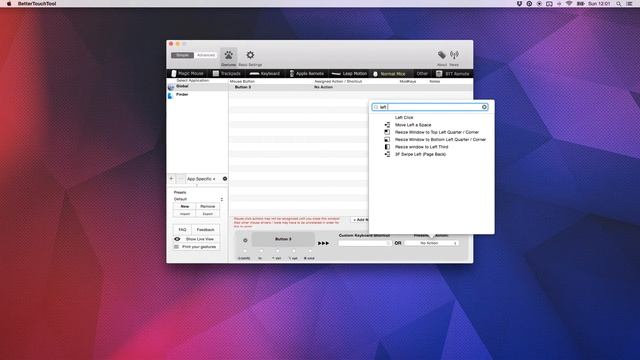The height and width of the screenshot is (360, 640).
Task: Click the Feedback button
Action: 205,230
